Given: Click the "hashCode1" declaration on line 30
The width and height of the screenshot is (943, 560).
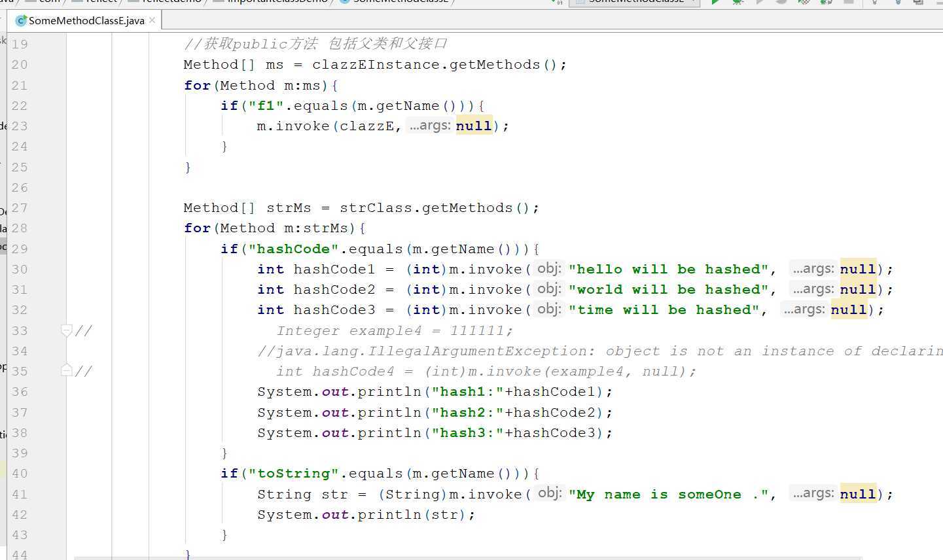Looking at the screenshot, I should [x=334, y=269].
